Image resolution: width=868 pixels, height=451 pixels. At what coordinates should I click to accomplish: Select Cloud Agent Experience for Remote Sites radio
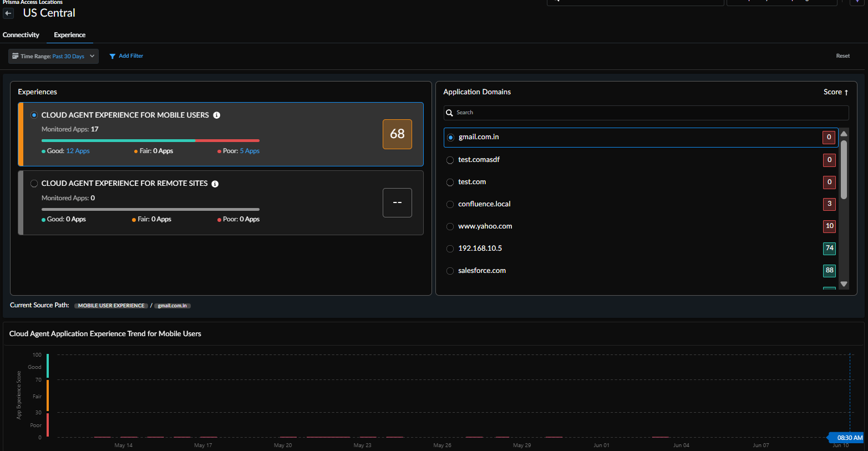pos(34,184)
